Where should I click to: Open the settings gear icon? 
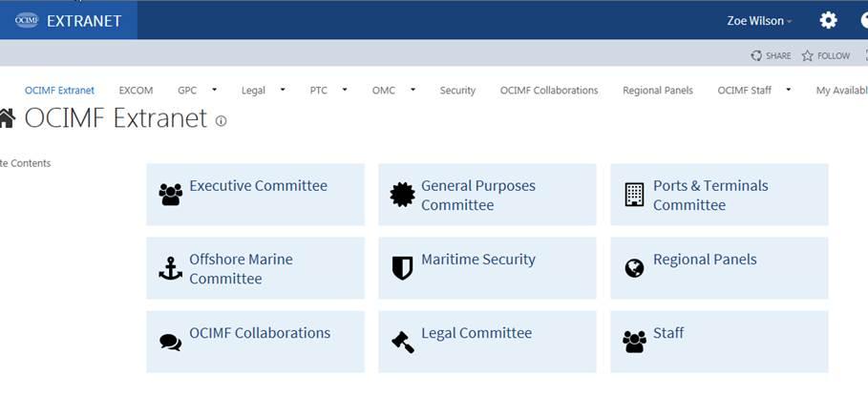click(x=828, y=20)
